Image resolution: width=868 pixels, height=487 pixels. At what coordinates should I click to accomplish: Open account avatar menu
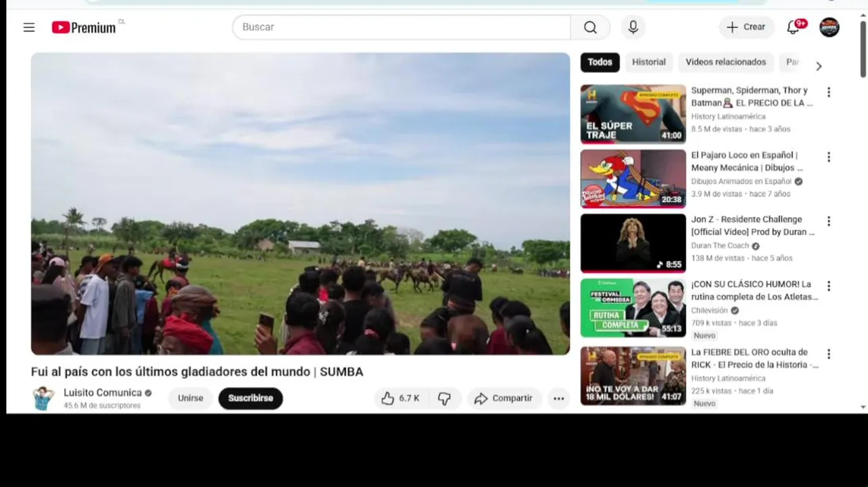829,27
